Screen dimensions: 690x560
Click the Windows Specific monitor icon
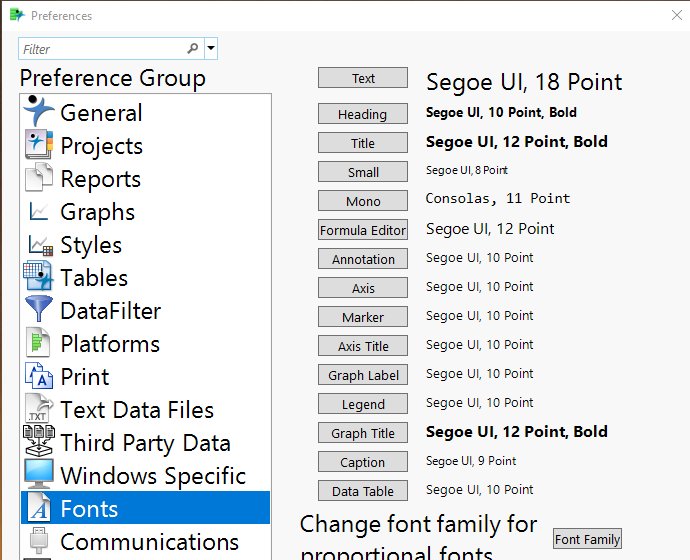(x=39, y=474)
